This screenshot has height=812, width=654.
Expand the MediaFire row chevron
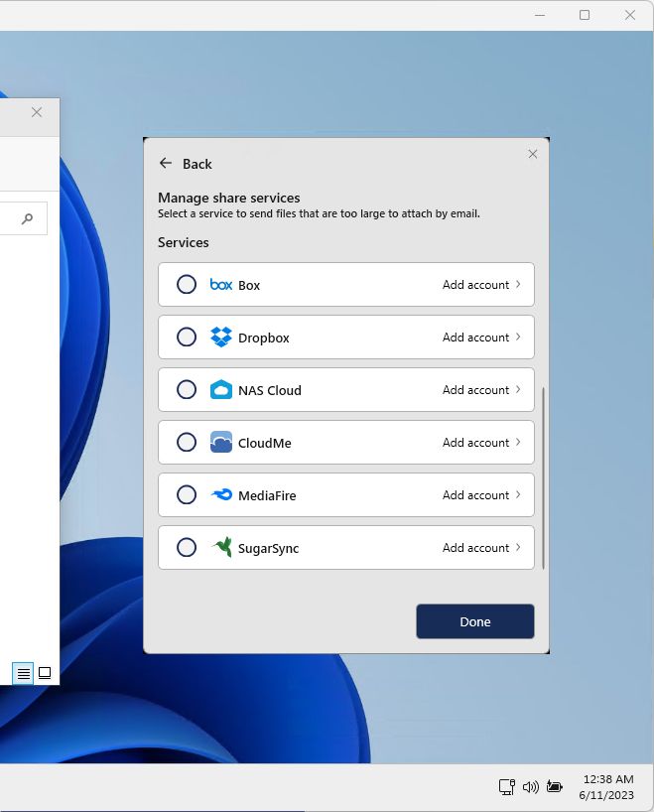(518, 494)
